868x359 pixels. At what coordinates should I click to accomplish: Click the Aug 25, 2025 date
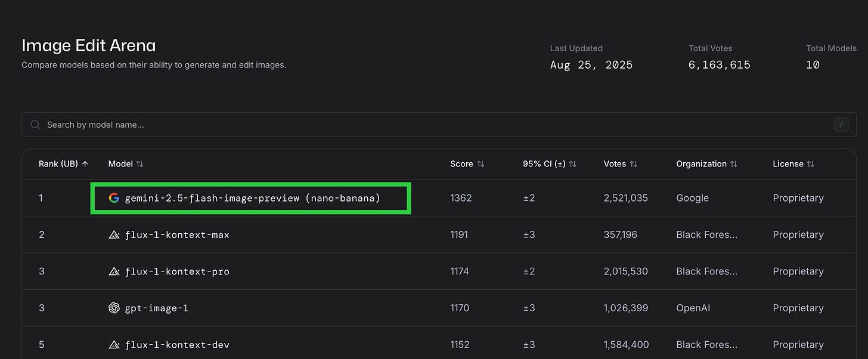(x=591, y=65)
